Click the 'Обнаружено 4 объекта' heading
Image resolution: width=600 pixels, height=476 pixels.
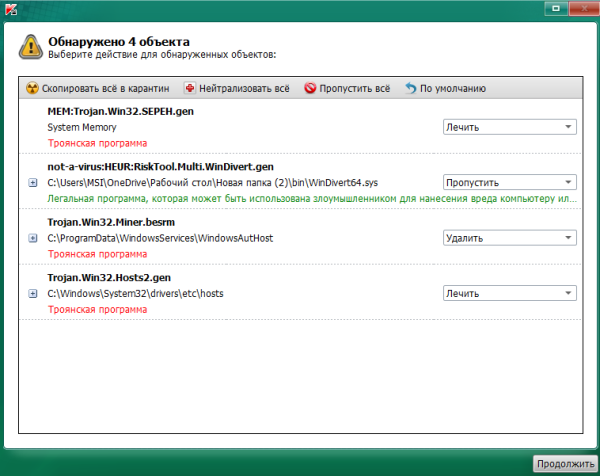[119, 42]
